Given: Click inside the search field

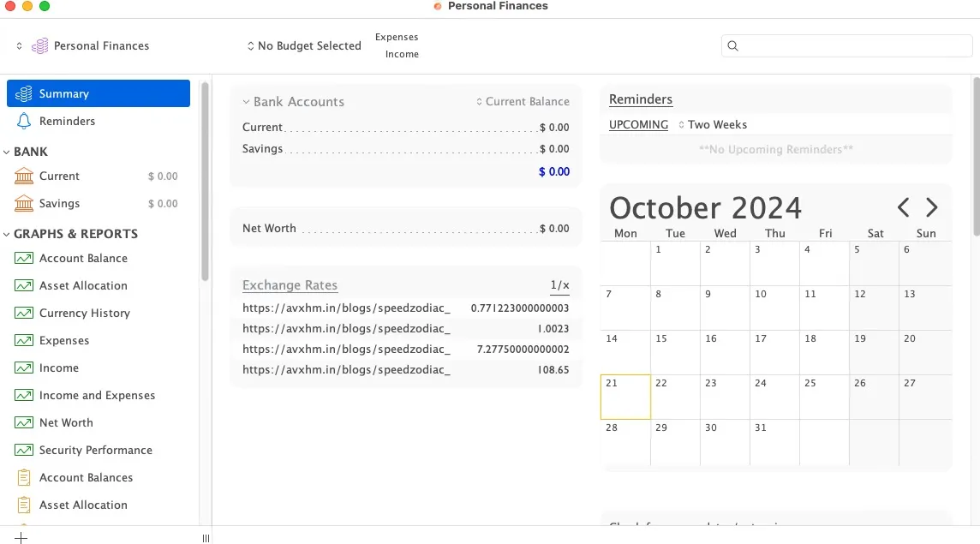Looking at the screenshot, I should [852, 46].
